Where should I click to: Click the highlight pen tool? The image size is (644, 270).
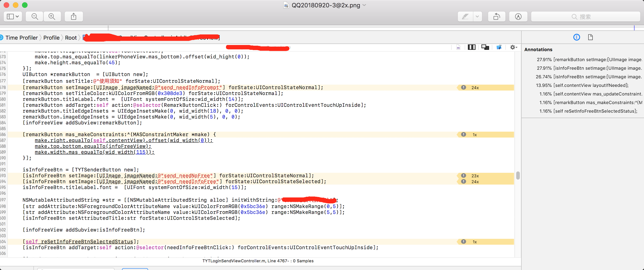coord(465,17)
